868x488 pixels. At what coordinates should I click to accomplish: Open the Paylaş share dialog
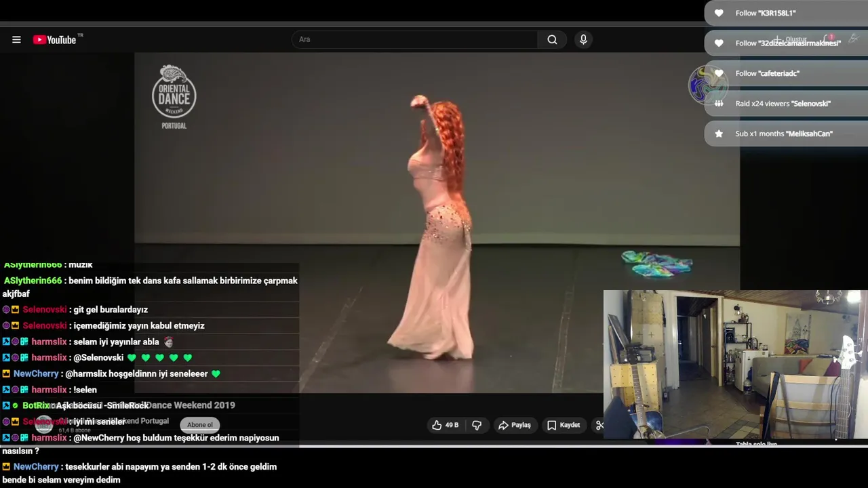[515, 425]
